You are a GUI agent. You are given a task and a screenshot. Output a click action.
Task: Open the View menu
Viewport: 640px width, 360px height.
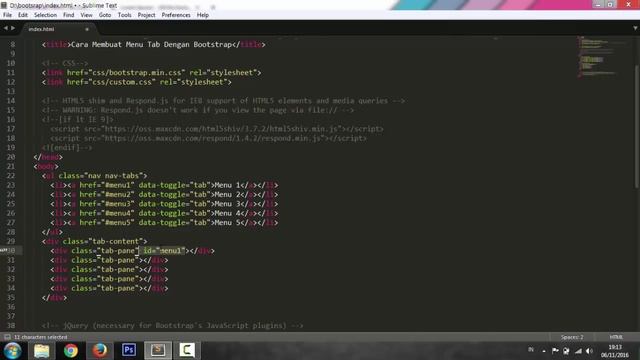pos(87,15)
